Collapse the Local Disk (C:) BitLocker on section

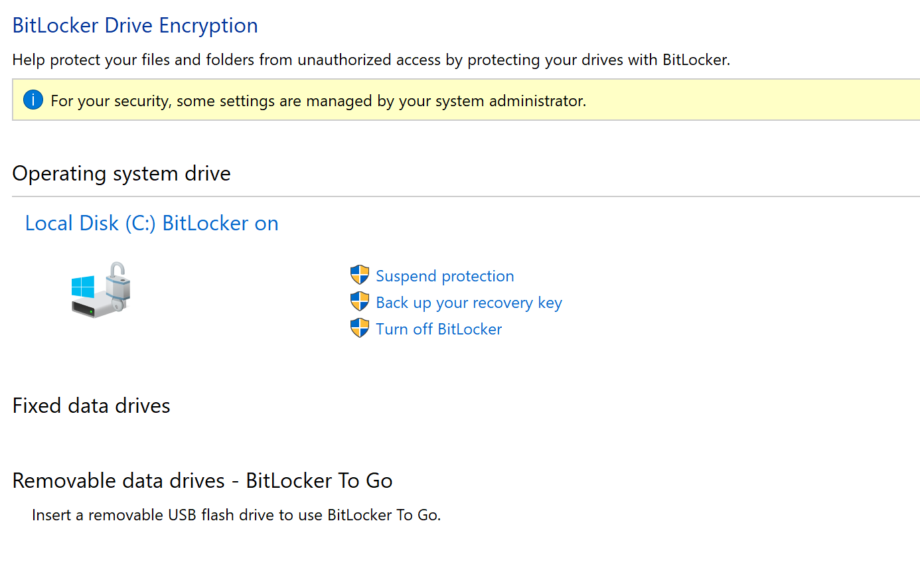pyautogui.click(x=151, y=223)
